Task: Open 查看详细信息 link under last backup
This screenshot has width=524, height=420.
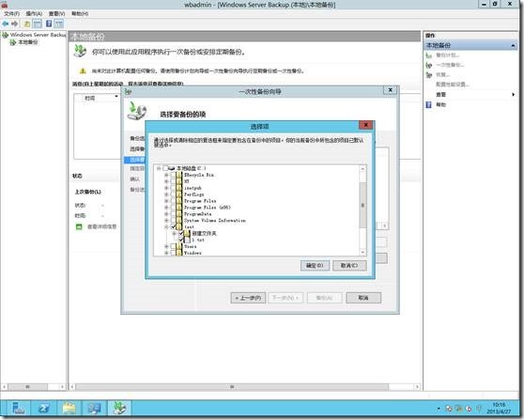Action: 101,226
